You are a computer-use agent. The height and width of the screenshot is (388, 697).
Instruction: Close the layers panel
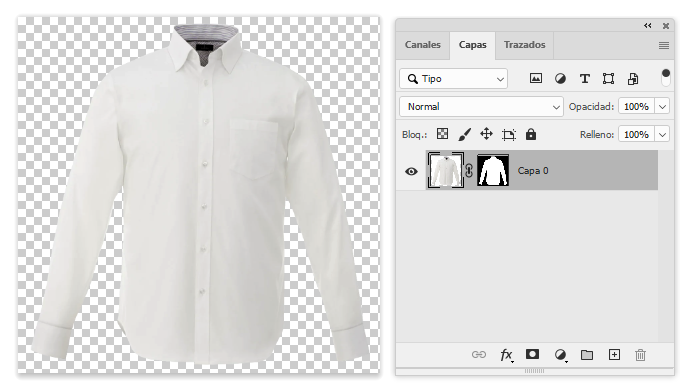tap(666, 26)
